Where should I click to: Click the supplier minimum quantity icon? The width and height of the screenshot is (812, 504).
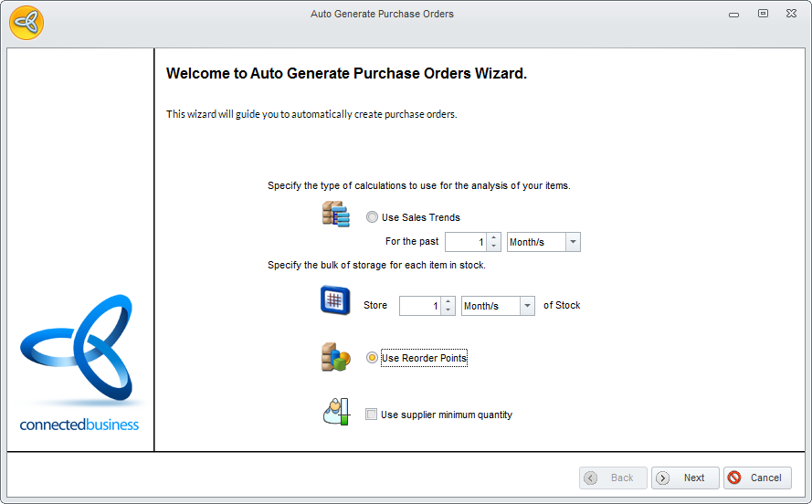click(335, 413)
